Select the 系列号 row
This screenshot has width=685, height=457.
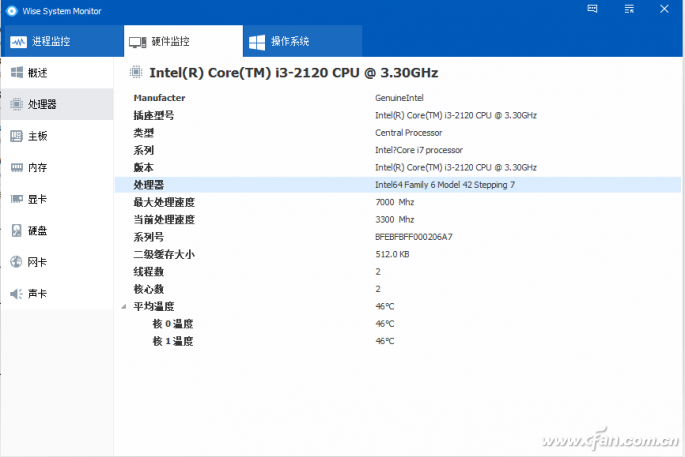[398, 237]
